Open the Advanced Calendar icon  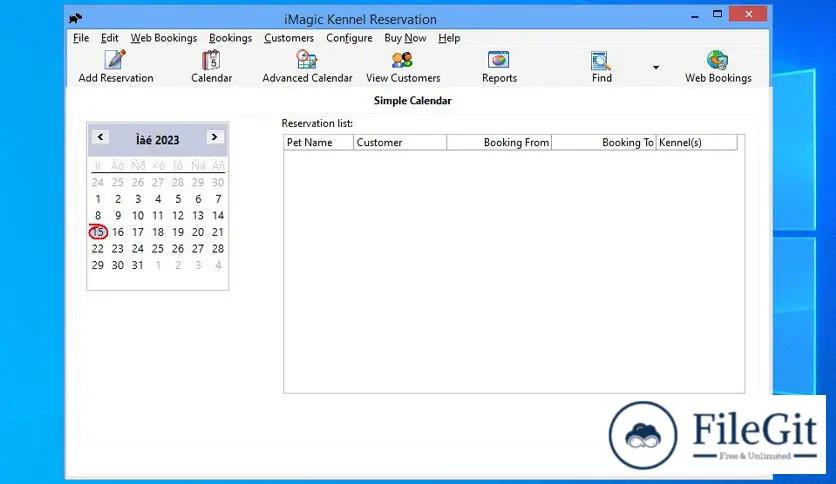pyautogui.click(x=307, y=59)
